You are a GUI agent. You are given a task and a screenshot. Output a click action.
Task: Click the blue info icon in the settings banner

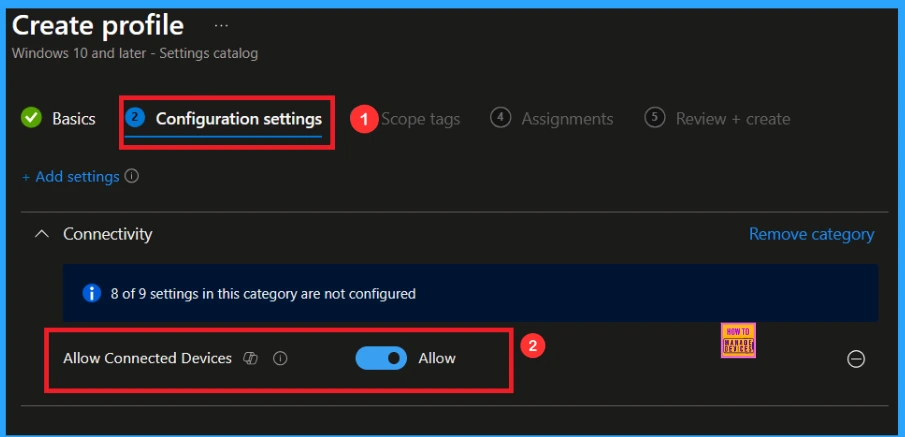[92, 294]
